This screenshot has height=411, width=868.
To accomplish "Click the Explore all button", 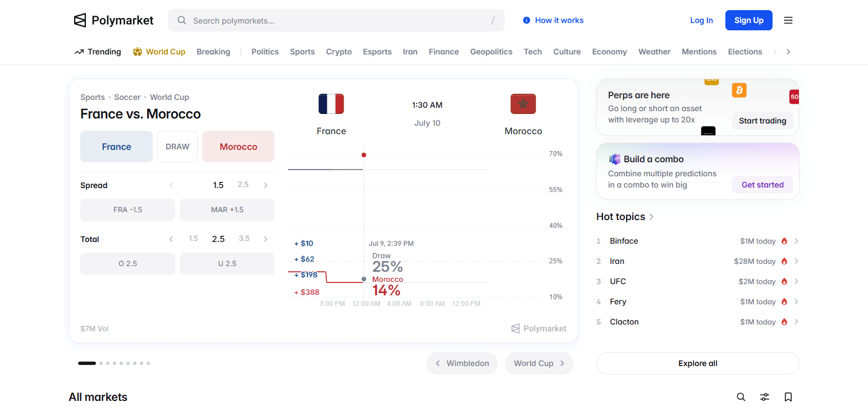I will tap(697, 363).
